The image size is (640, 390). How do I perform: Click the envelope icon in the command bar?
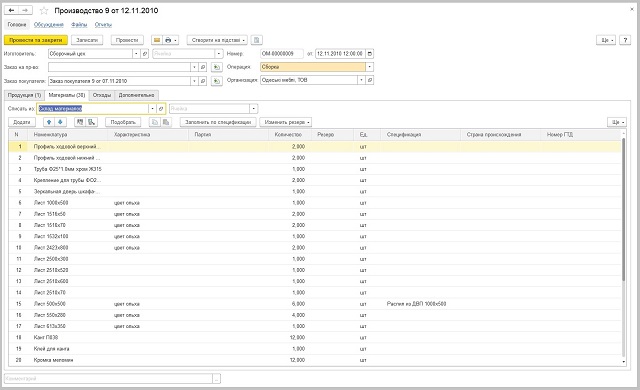click(157, 40)
